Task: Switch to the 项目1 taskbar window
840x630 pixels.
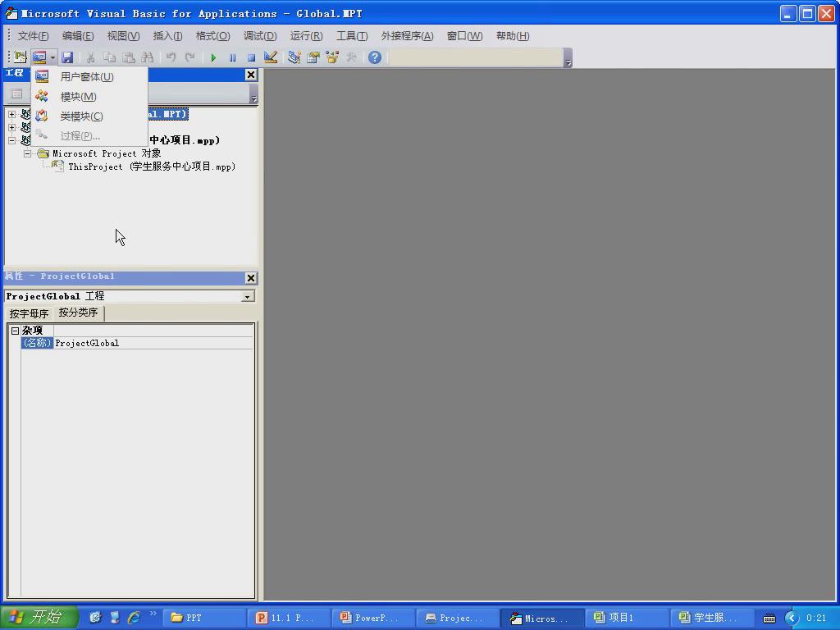Action: (x=627, y=618)
